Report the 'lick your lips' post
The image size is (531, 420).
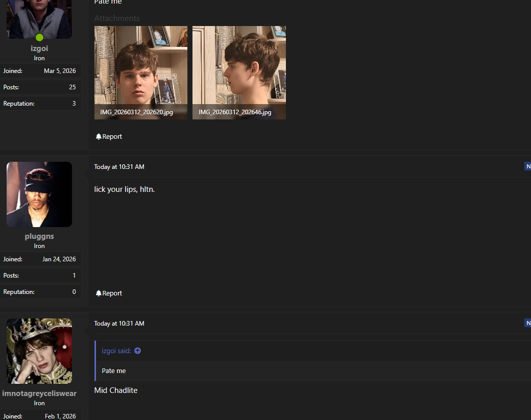point(109,293)
